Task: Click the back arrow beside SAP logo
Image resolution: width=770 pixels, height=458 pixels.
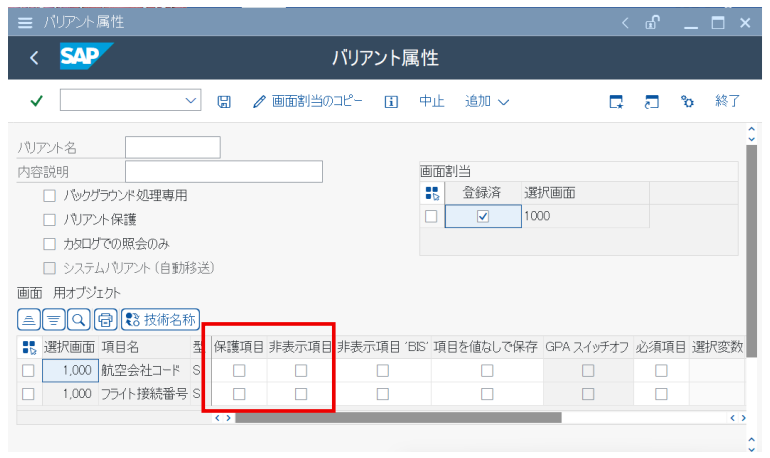Action: [34, 58]
